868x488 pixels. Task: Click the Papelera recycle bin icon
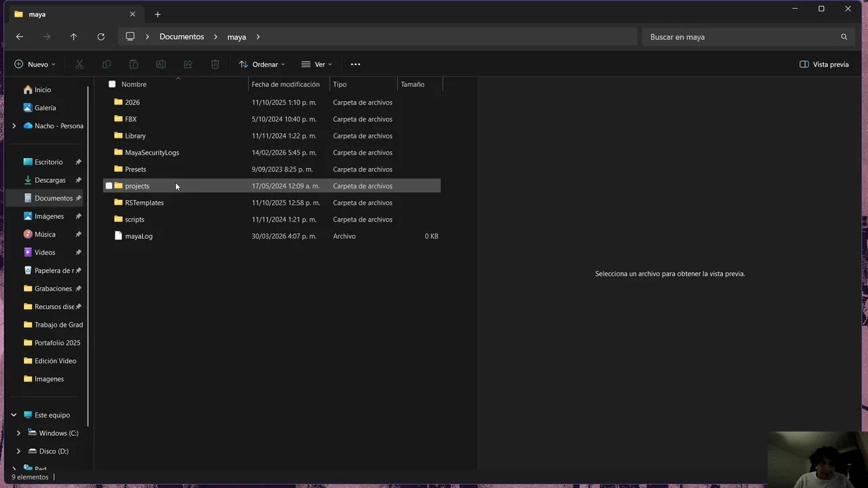click(28, 270)
